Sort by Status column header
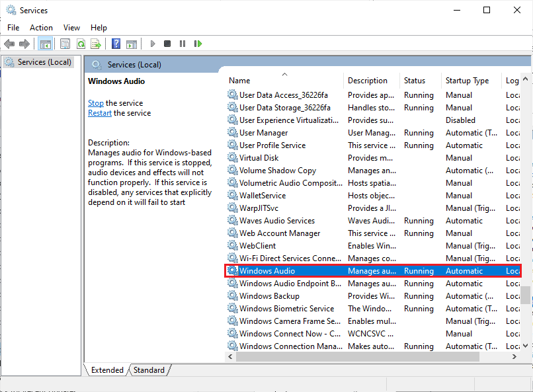533x392 pixels. pyautogui.click(x=421, y=81)
